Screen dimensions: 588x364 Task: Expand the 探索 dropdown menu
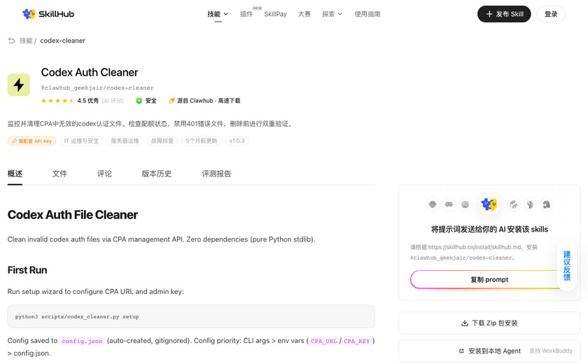coord(332,14)
